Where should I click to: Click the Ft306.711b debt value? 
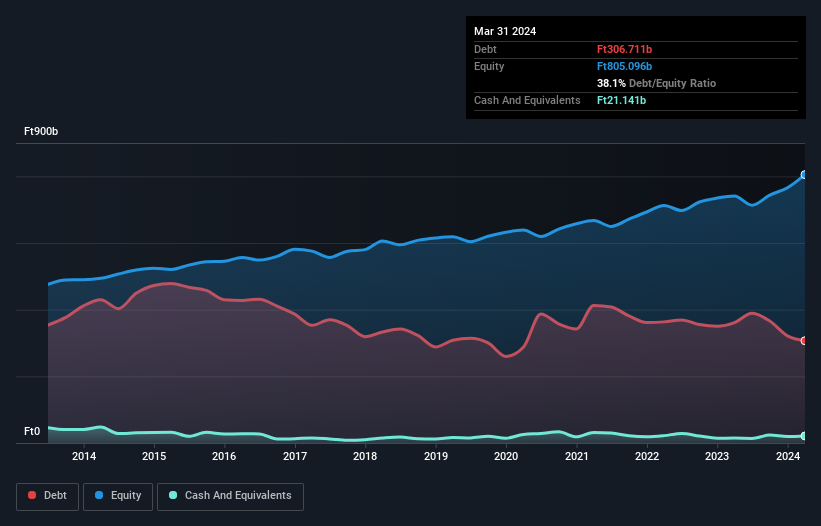[x=624, y=49]
